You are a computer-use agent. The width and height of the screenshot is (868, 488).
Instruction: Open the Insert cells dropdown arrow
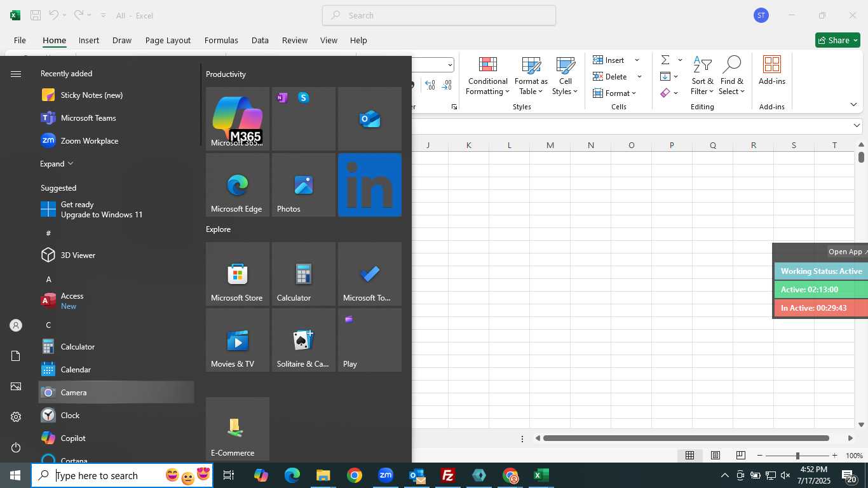[x=637, y=60]
